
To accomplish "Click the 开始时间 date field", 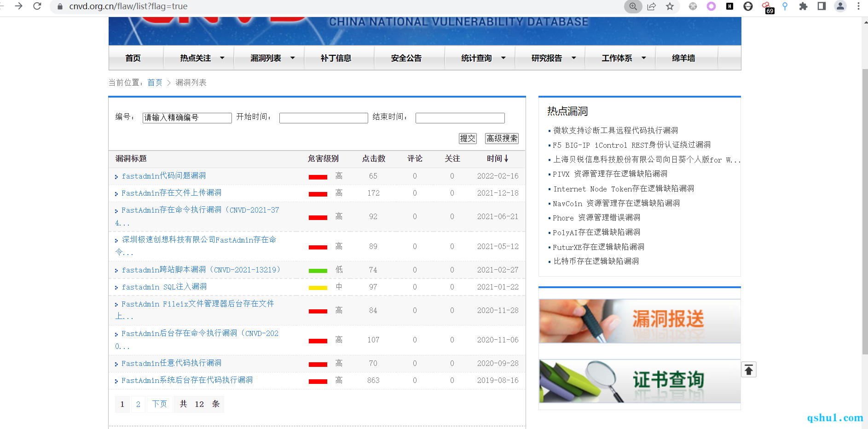I will [x=324, y=118].
